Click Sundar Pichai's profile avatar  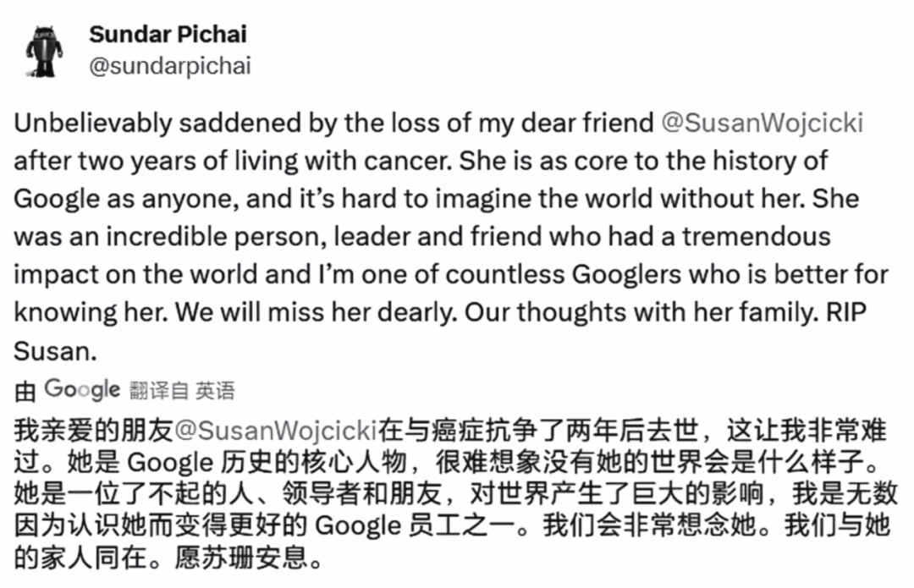(44, 52)
